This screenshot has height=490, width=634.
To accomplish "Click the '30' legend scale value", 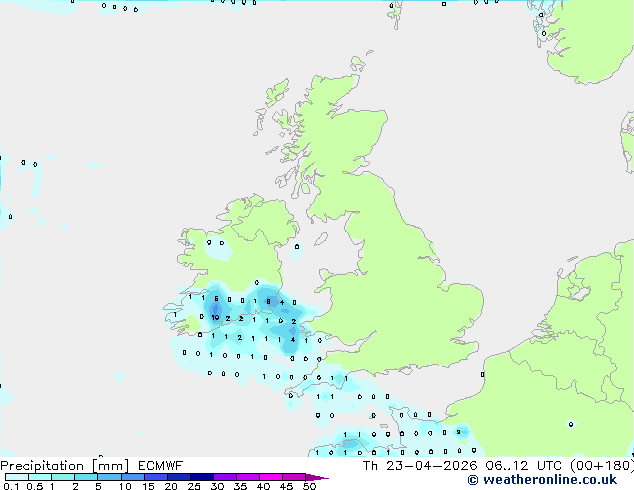I will coord(217,486).
